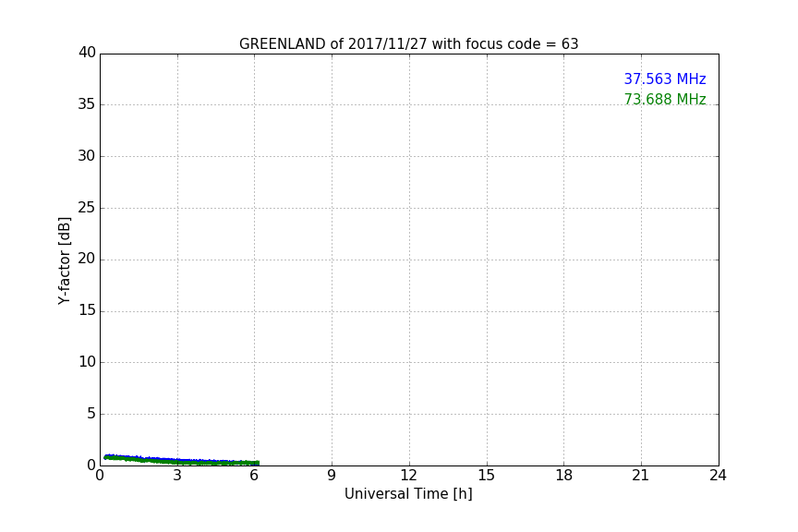Click the y-axis tick label 40
This screenshot has height=532, width=798.
(x=87, y=53)
